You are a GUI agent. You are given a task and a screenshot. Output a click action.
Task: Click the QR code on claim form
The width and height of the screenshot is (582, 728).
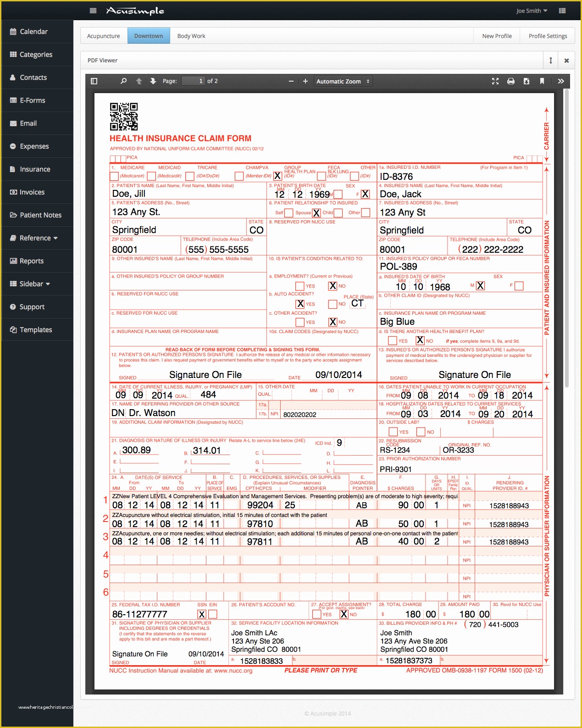tap(124, 117)
